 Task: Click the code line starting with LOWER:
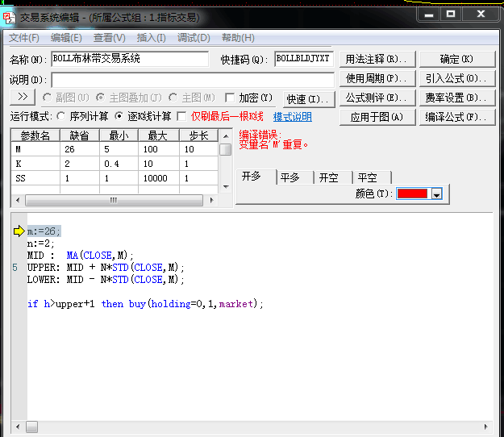coord(106,280)
